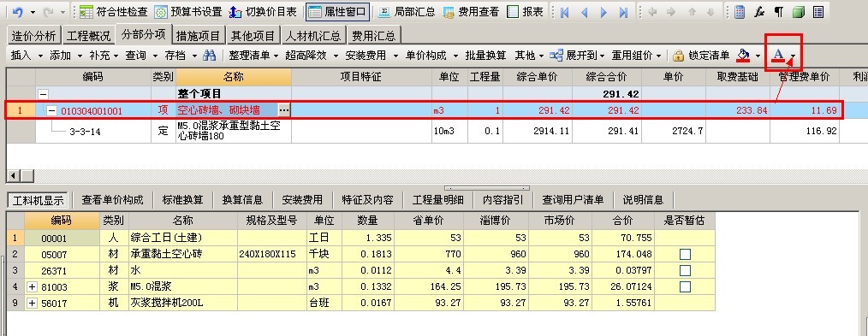
Task: Switch to 造价分析 tab
Action: (33, 37)
